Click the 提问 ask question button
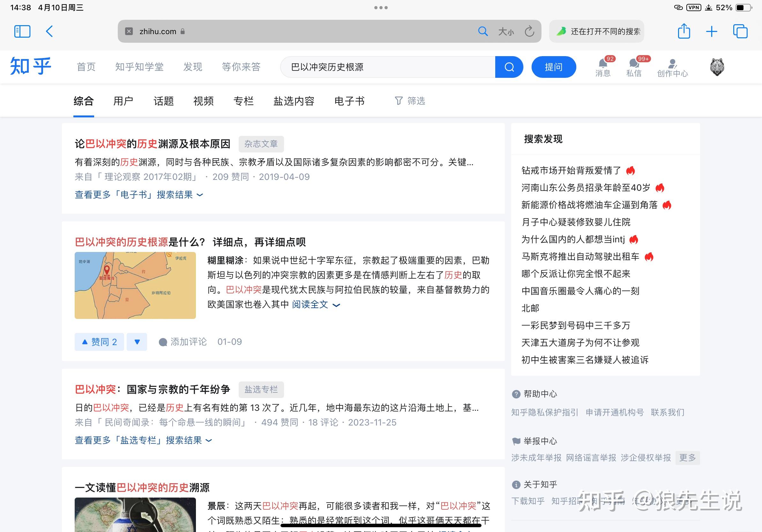Image resolution: width=762 pixels, height=532 pixels. pos(554,67)
